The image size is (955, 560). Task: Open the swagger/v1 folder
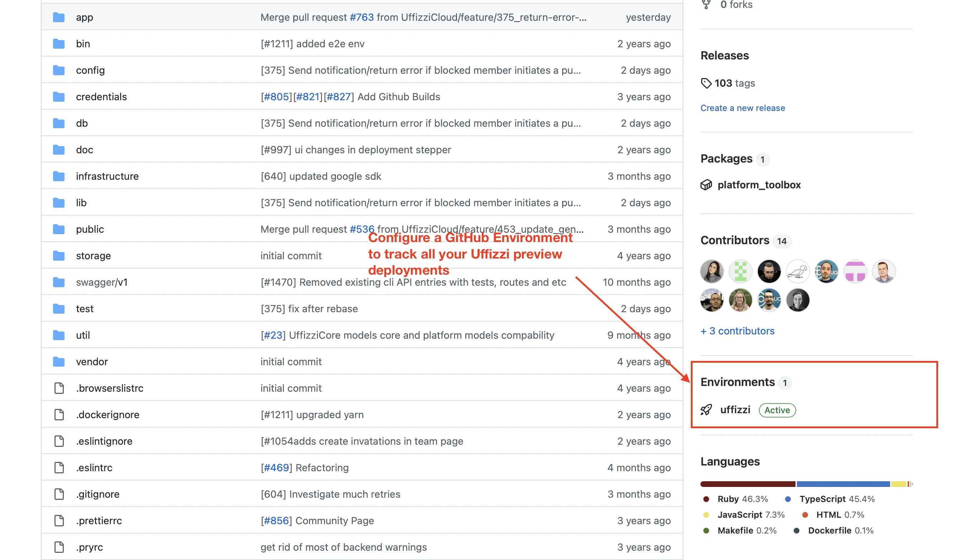[x=101, y=282]
